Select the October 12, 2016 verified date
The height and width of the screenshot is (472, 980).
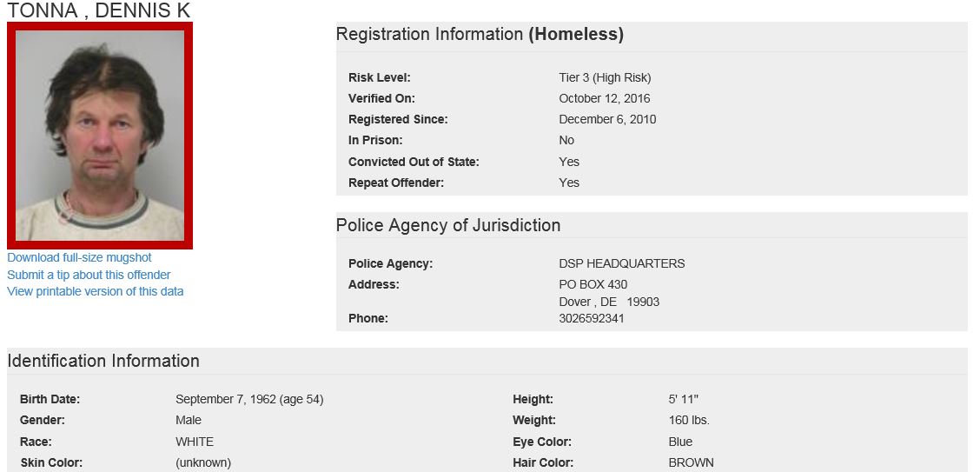click(604, 98)
